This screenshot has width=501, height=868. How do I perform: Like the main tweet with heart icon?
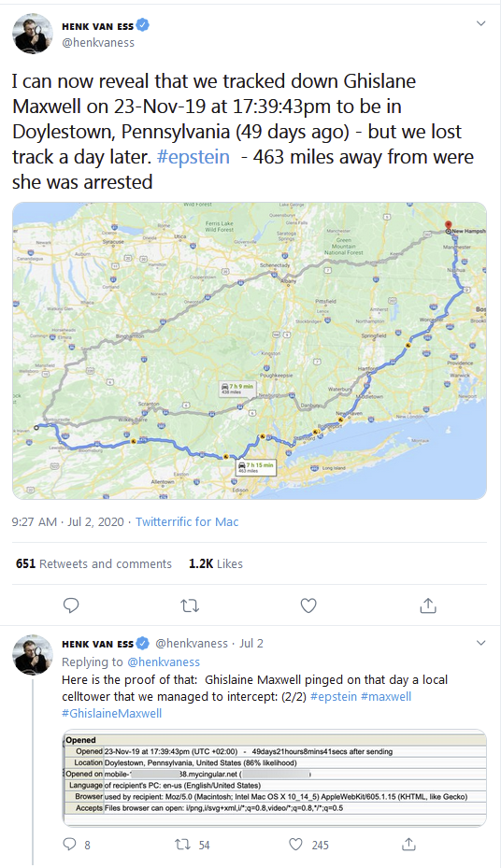[x=308, y=605]
